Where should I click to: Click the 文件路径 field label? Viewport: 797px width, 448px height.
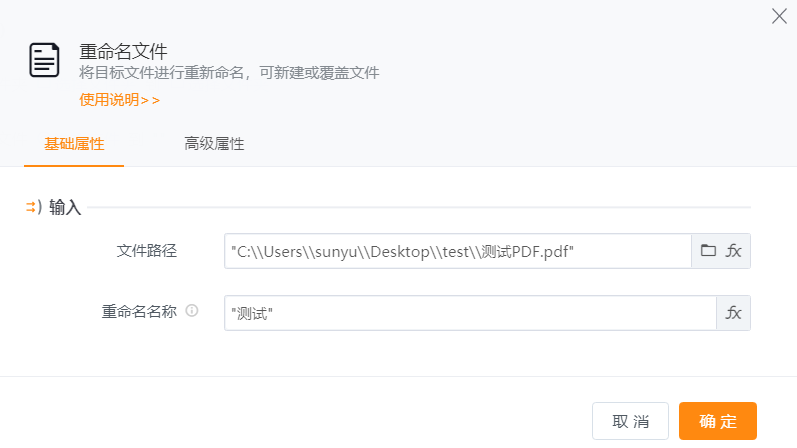click(147, 250)
